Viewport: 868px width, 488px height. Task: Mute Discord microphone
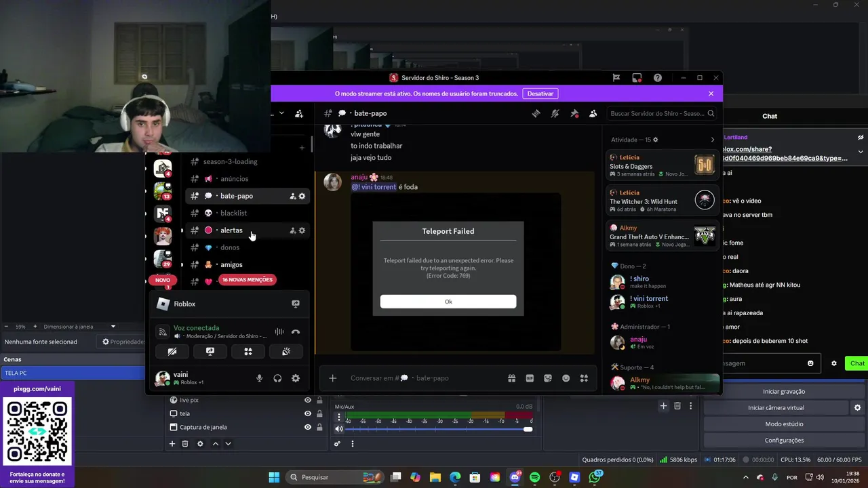point(259,378)
